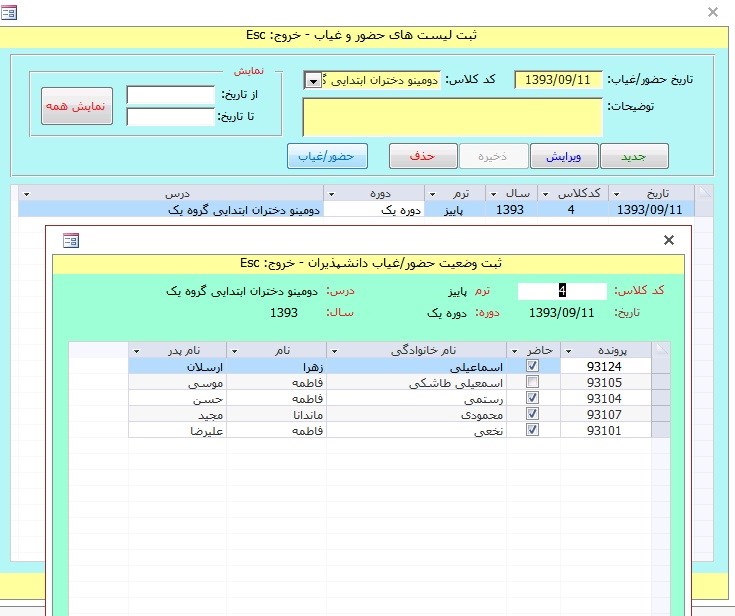The width and height of the screenshot is (735, 616).
Task: Select record number 93105 cell
Action: (605, 382)
